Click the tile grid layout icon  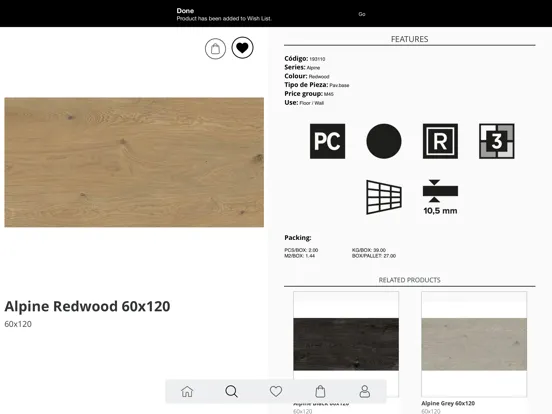[384, 197]
